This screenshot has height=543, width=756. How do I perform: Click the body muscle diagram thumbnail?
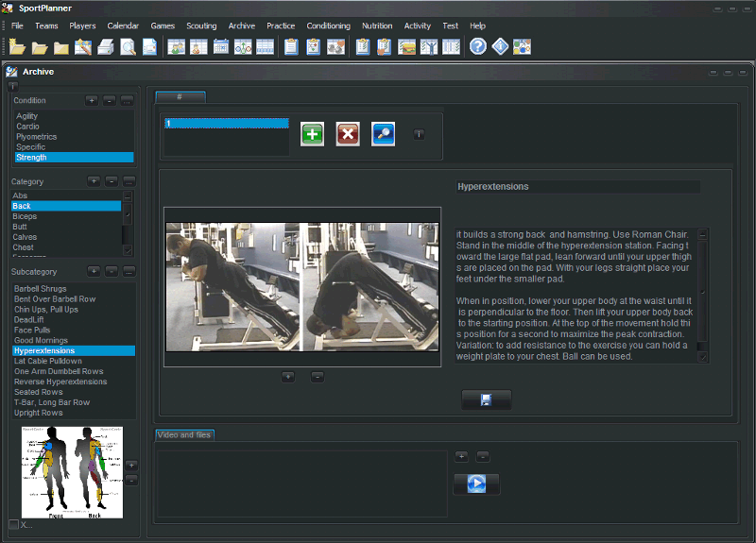(73, 473)
